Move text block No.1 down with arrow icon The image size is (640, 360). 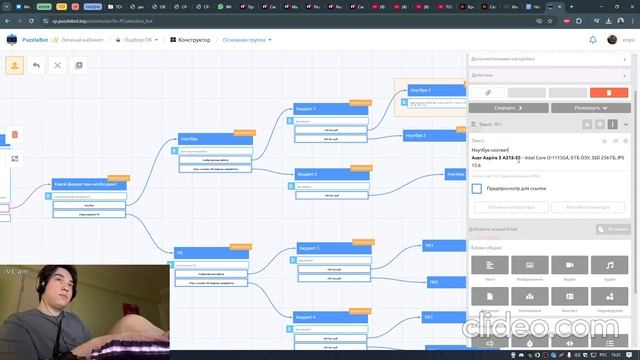pyautogui.click(x=587, y=124)
